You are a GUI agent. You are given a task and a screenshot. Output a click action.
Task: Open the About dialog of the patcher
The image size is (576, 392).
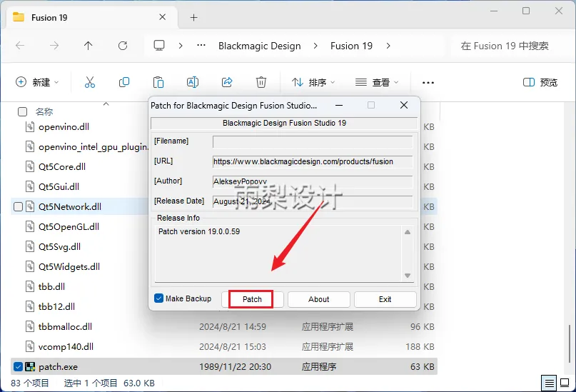tap(318, 299)
